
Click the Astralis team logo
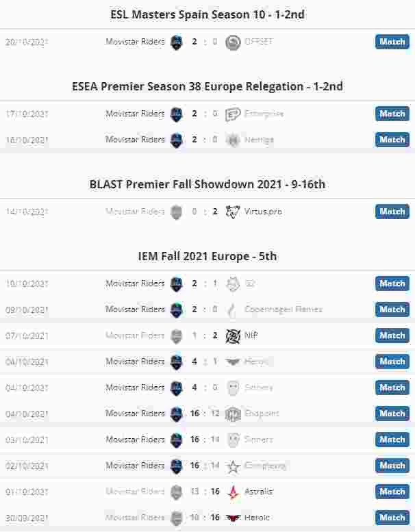point(233,492)
